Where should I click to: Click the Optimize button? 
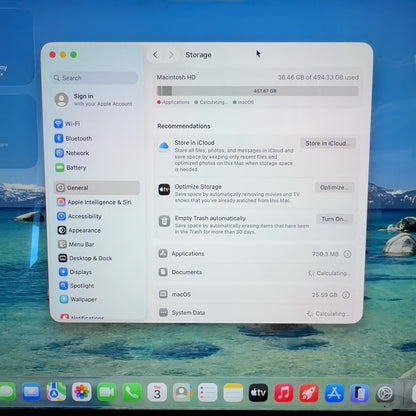point(334,187)
